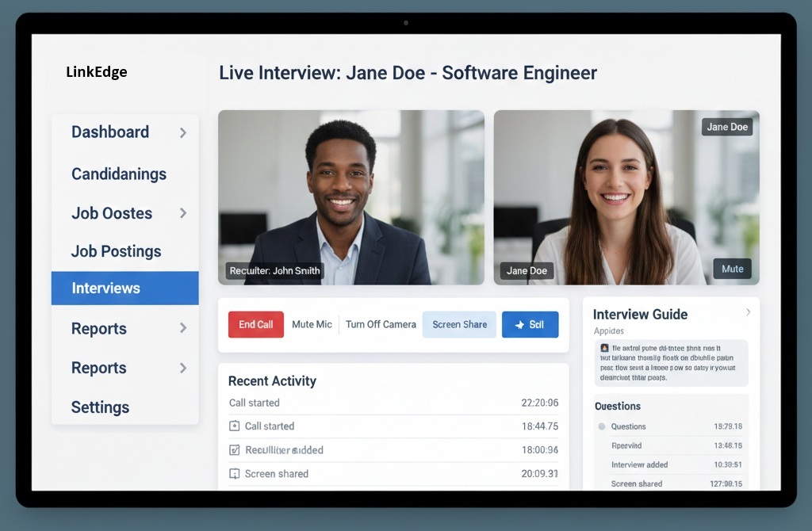Expand the Interview Guide panel arrow
The height and width of the screenshot is (531, 812).
(747, 313)
